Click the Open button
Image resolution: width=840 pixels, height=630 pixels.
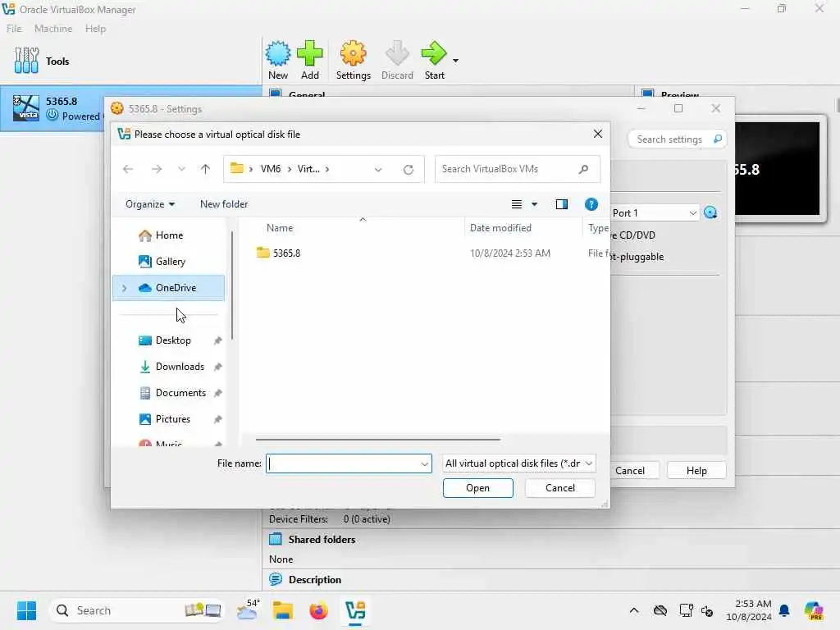(478, 488)
